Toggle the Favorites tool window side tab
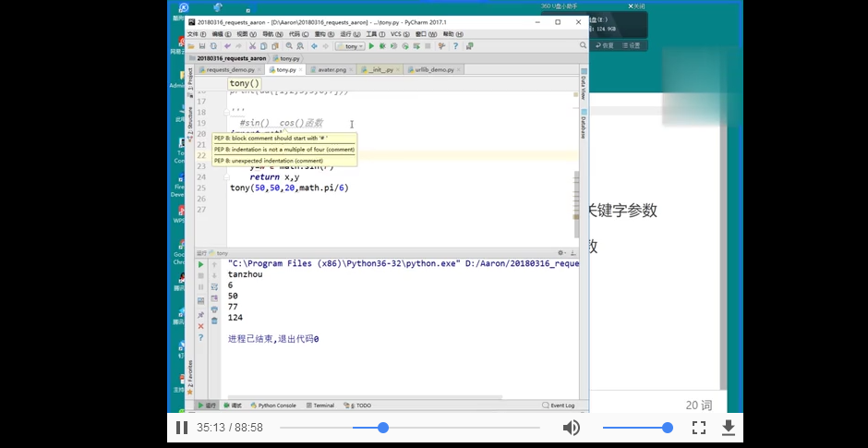 pos(190,378)
